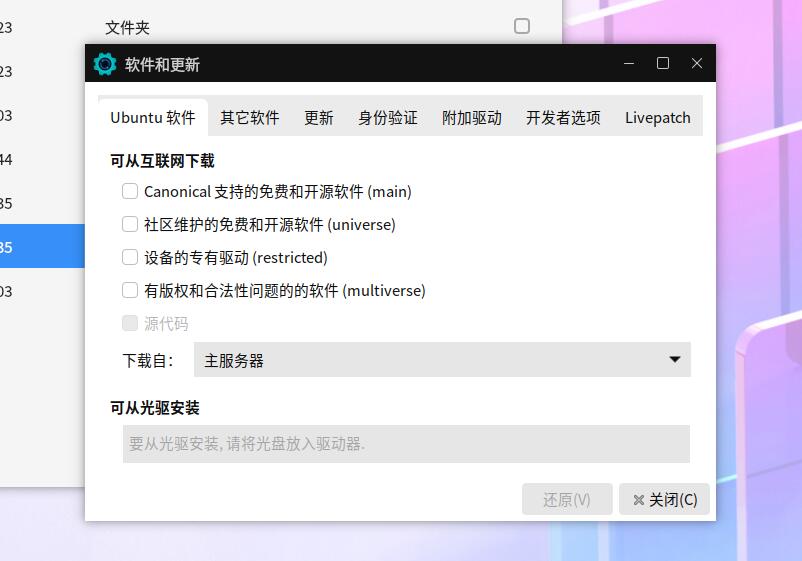This screenshot has width=802, height=561.
Task: Enable Canonical 支持的免费和开源软件 (main) checkbox
Action: click(x=130, y=191)
